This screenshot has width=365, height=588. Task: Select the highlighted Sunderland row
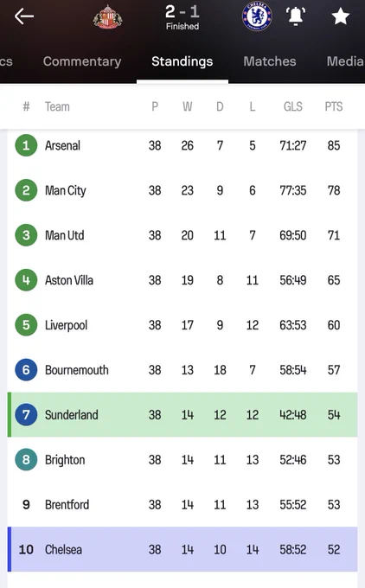[182, 415]
